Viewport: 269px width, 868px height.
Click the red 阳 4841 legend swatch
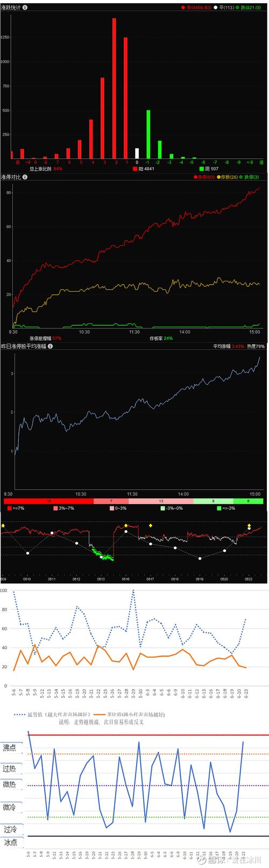point(135,169)
